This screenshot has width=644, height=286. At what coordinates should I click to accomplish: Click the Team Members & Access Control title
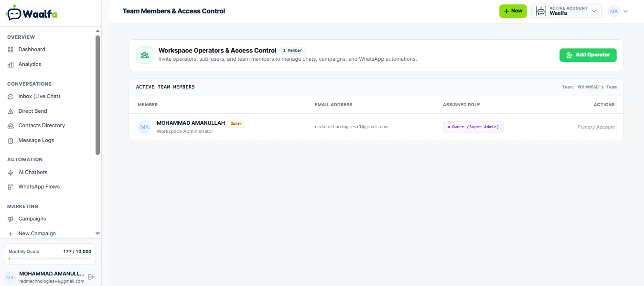174,11
